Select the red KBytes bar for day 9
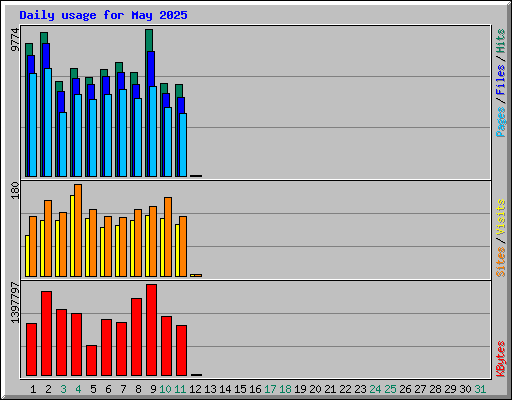Screen dimensions: 512x400 tap(151, 330)
